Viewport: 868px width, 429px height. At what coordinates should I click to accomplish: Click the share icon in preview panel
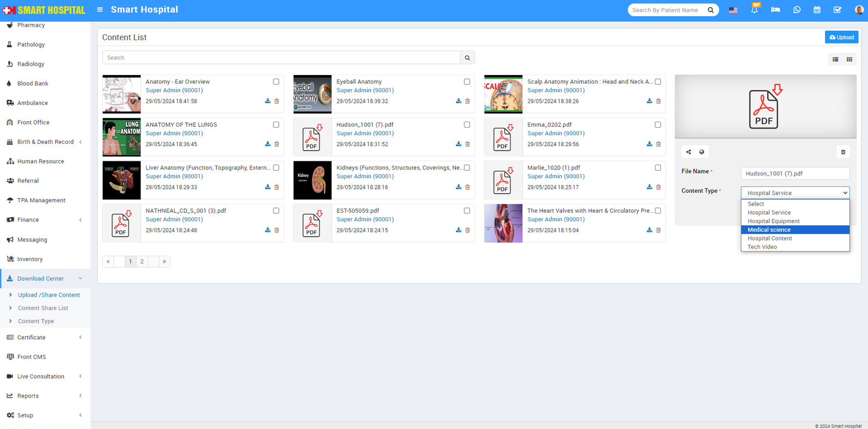pyautogui.click(x=688, y=152)
